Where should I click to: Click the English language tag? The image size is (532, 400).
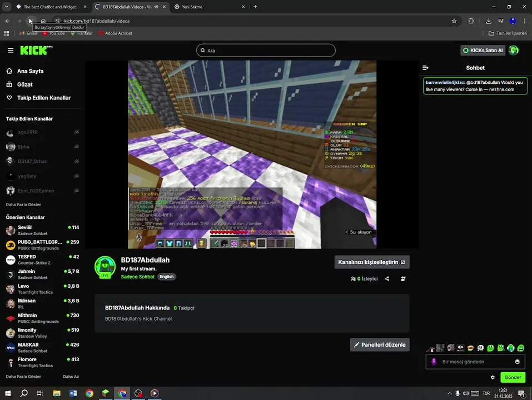click(167, 277)
